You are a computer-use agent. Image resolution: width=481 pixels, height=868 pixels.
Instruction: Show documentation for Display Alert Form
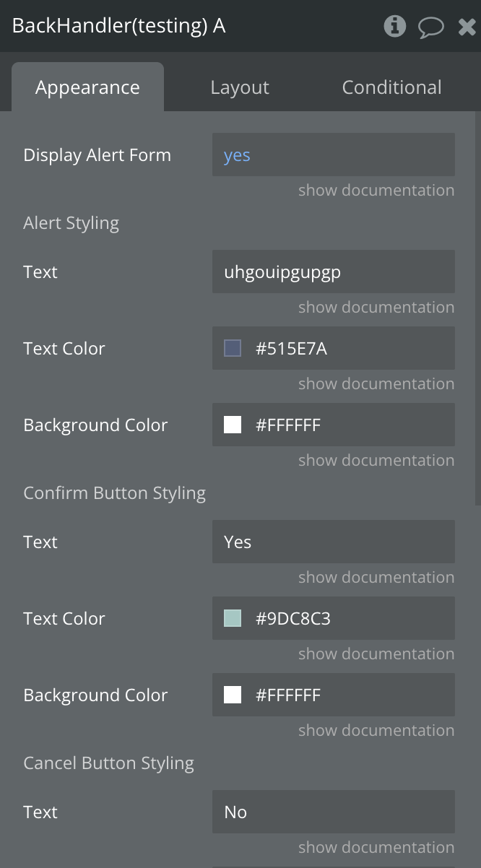coord(376,191)
